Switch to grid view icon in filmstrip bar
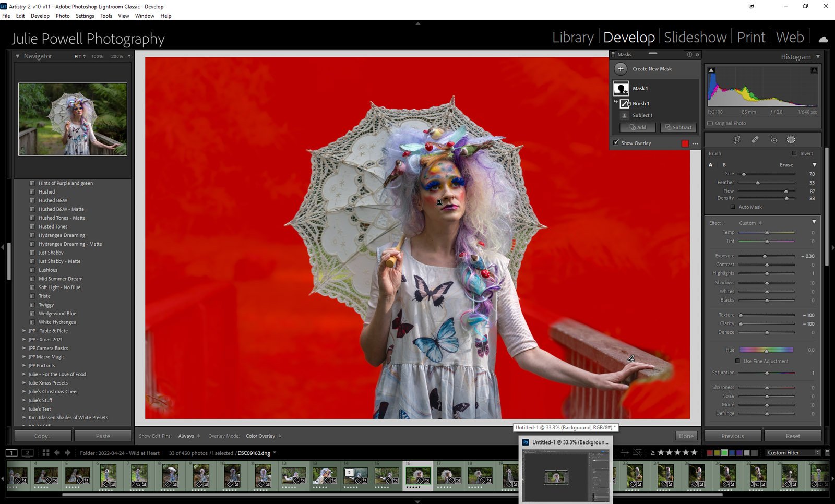835x504 pixels. coord(46,452)
